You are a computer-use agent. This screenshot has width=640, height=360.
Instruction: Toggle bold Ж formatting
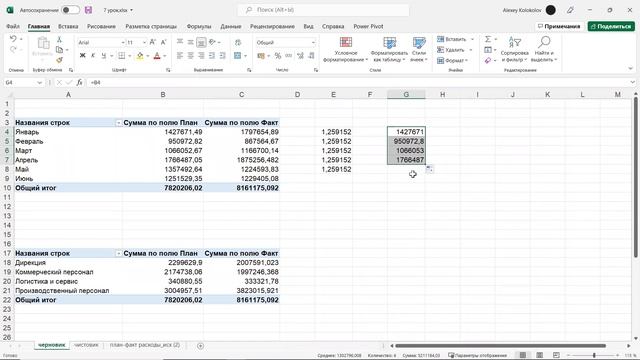tap(82, 56)
